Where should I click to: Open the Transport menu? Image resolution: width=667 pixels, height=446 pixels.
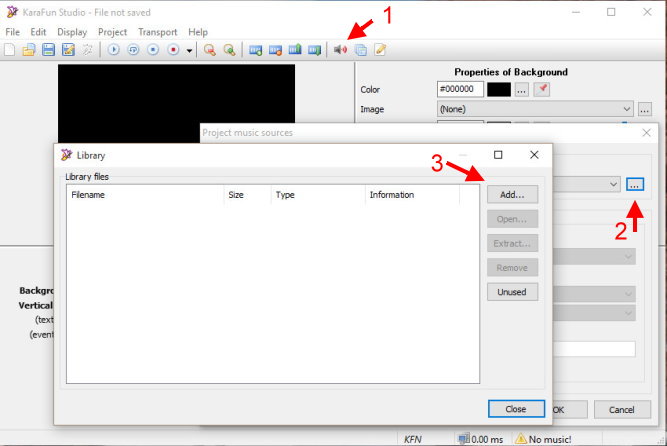coord(157,32)
